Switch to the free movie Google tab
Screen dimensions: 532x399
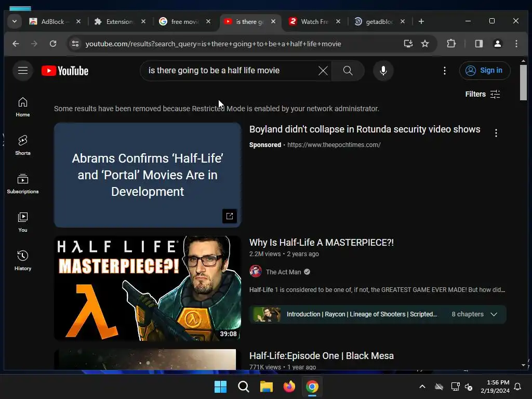183,21
